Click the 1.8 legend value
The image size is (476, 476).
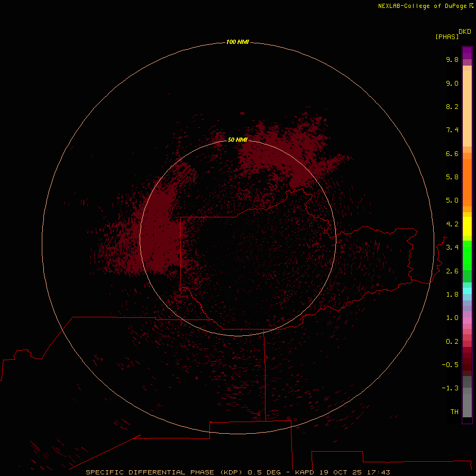click(452, 295)
